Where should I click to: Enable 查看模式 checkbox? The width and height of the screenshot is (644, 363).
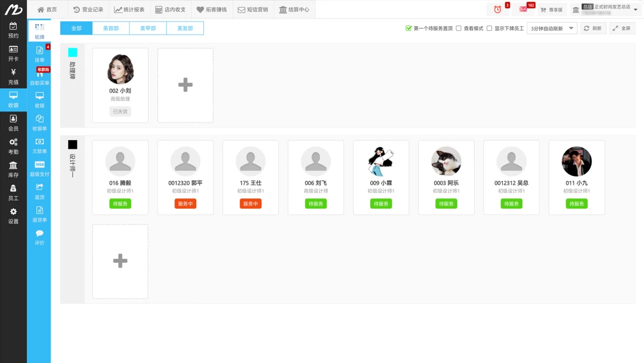pos(459,29)
